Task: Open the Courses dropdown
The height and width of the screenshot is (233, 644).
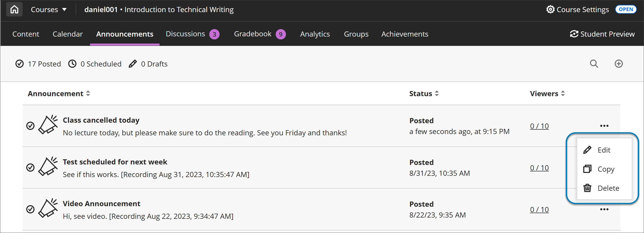Action: [x=49, y=9]
